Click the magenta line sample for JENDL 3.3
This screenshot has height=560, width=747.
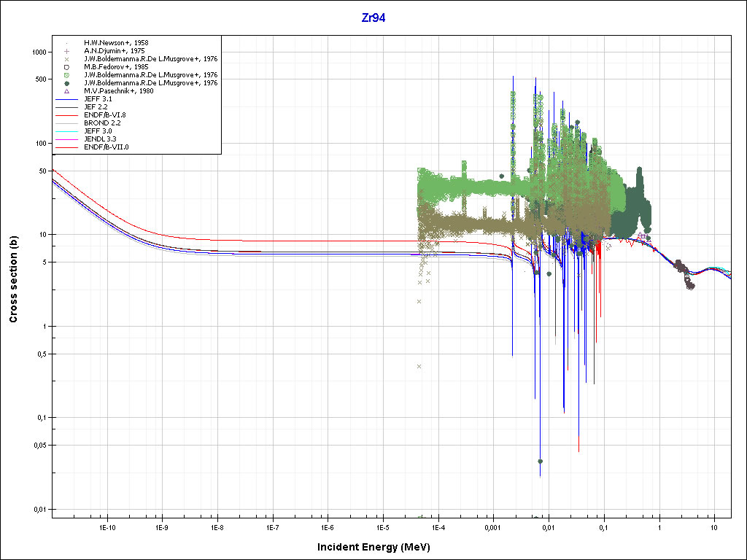pos(66,139)
